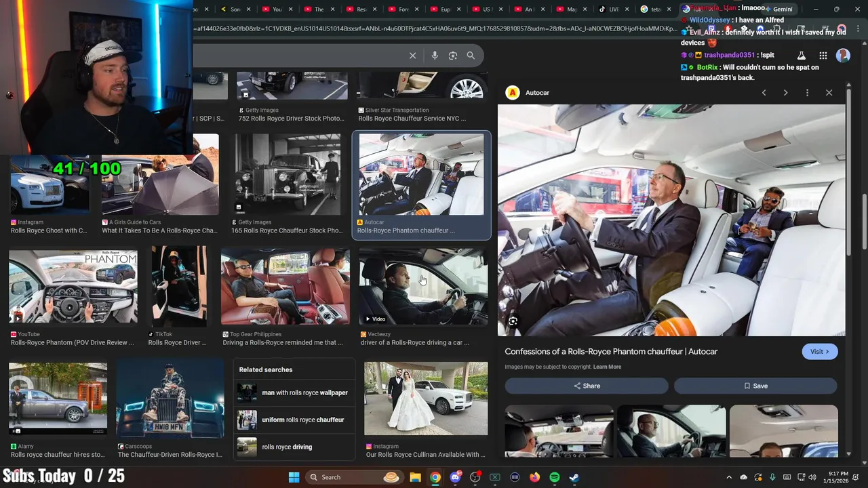Click the tray microphone icon
868x488 pixels.
(772, 477)
